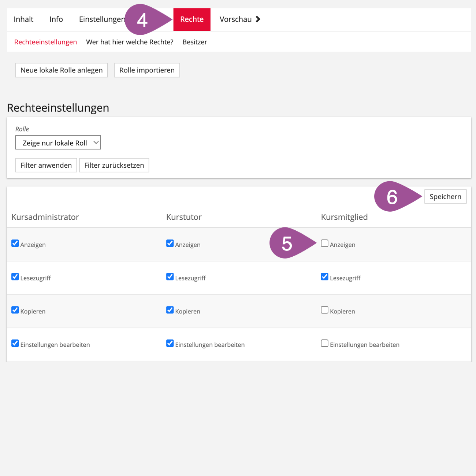Image resolution: width=476 pixels, height=476 pixels.
Task: Open the Inhalt tab
Action: click(x=23, y=19)
